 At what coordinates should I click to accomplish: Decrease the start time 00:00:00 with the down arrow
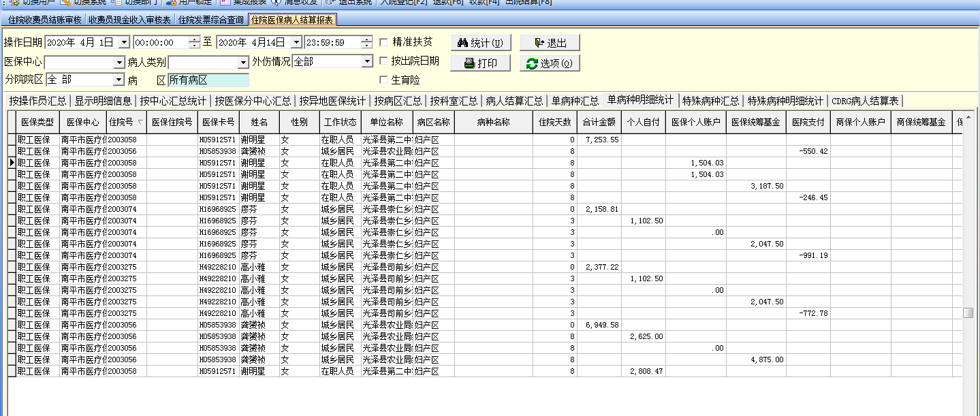click(x=194, y=46)
